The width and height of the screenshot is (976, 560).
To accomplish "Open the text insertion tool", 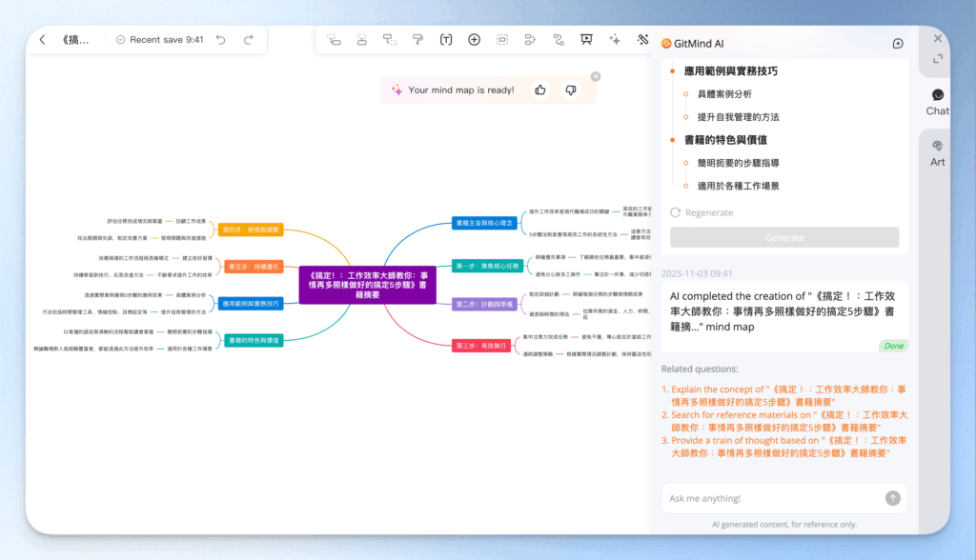I will [x=445, y=39].
